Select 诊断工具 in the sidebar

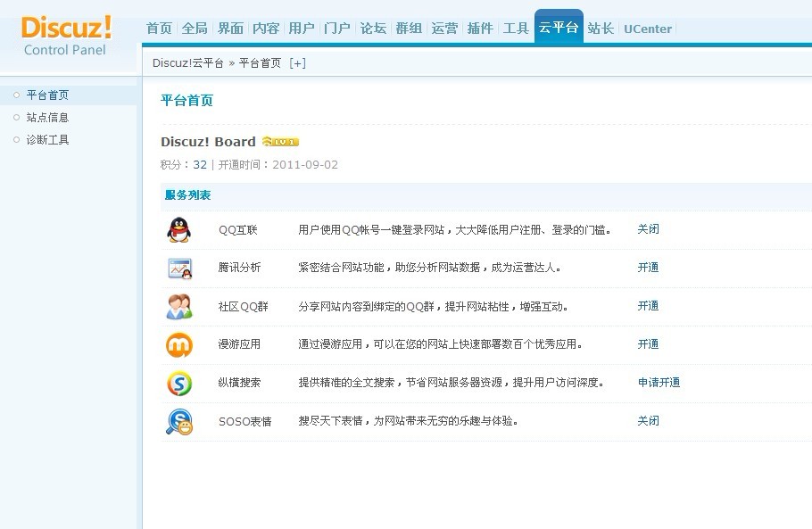[x=47, y=139]
